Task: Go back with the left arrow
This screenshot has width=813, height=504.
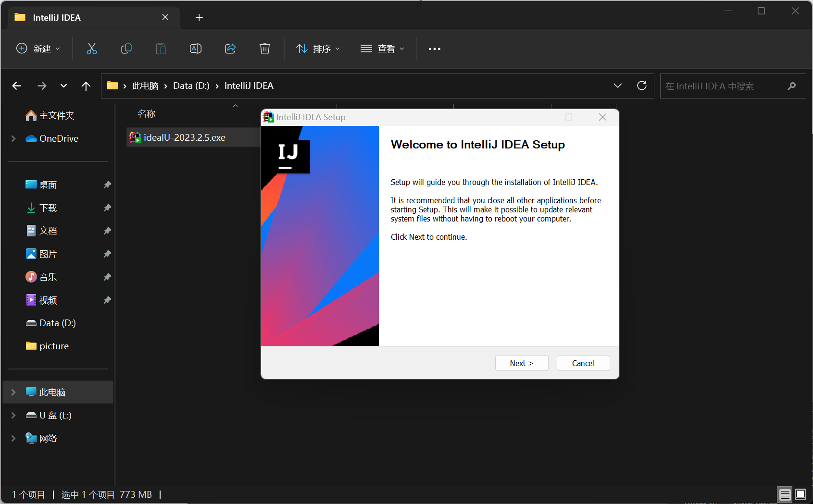Action: pyautogui.click(x=17, y=86)
